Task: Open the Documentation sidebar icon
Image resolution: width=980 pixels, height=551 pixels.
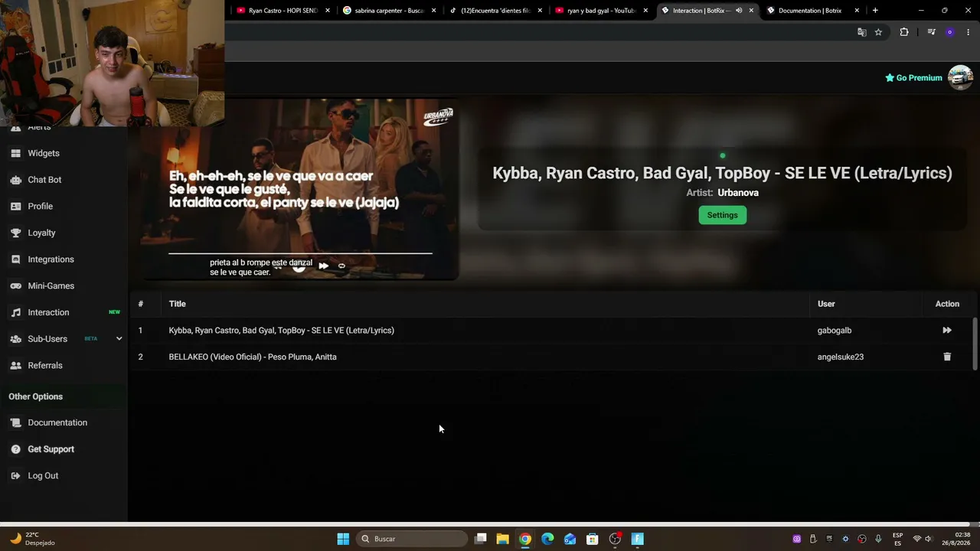Action: click(15, 422)
